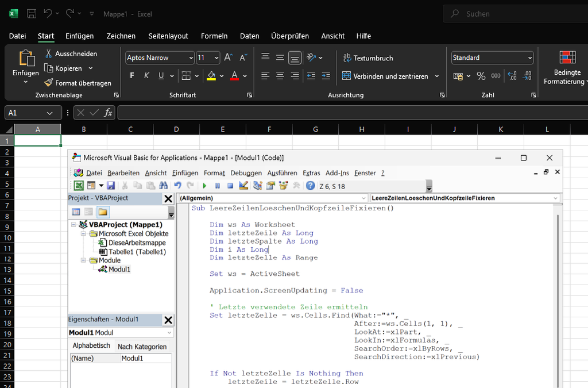The height and width of the screenshot is (388, 588).
Task: Center text horizontally in Excel ribbon
Action: [x=280, y=76]
